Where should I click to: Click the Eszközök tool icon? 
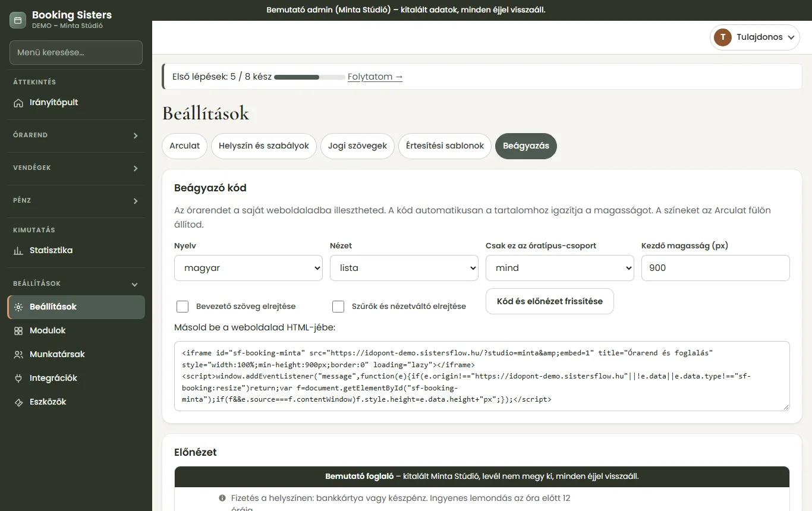pyautogui.click(x=18, y=402)
